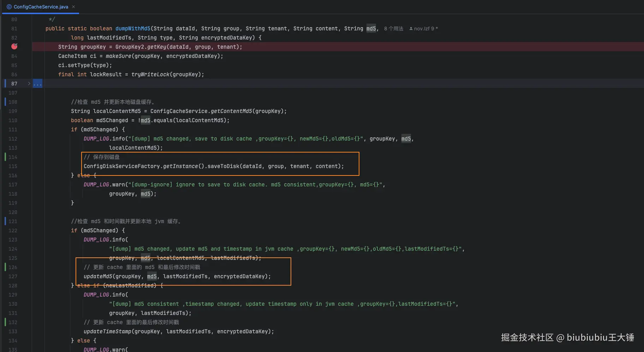The height and width of the screenshot is (352, 644).
Task: Click the author hint nov.lzf 9
Action: [x=425, y=29]
